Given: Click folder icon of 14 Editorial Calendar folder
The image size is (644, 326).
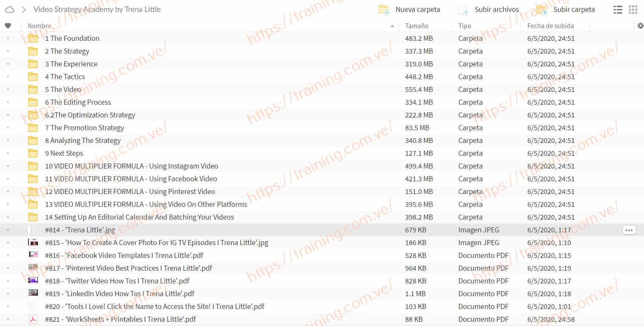Looking at the screenshot, I should coord(33,217).
